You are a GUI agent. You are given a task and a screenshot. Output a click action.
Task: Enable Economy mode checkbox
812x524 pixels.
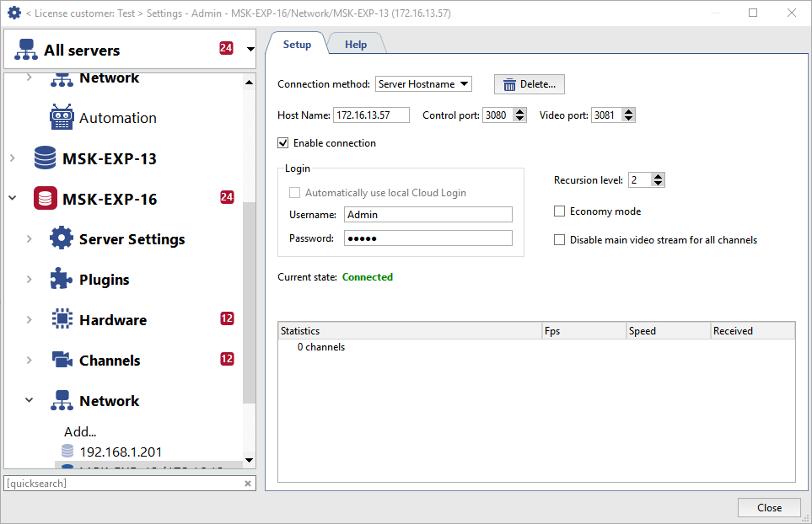coord(560,211)
